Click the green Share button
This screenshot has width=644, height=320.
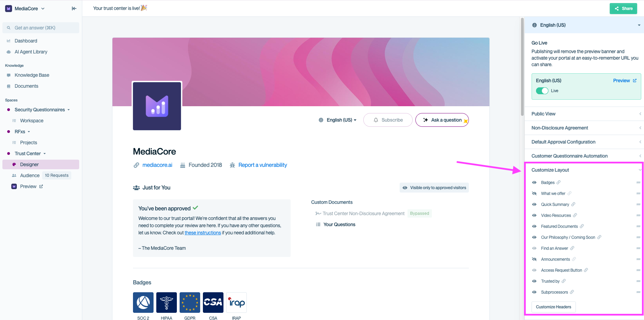coord(623,9)
